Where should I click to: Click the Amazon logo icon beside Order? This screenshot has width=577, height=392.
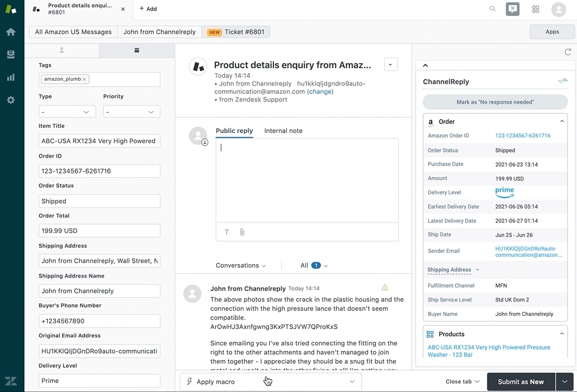pos(430,122)
